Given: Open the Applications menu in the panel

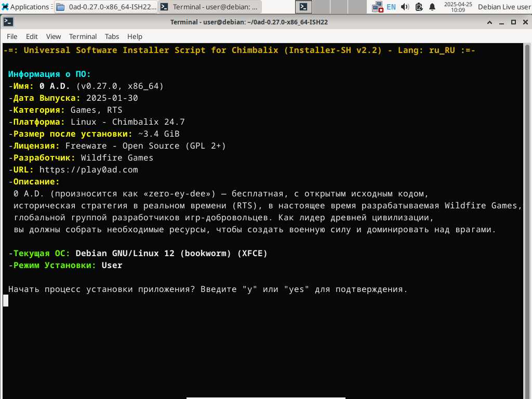Looking at the screenshot, I should click(x=25, y=7).
